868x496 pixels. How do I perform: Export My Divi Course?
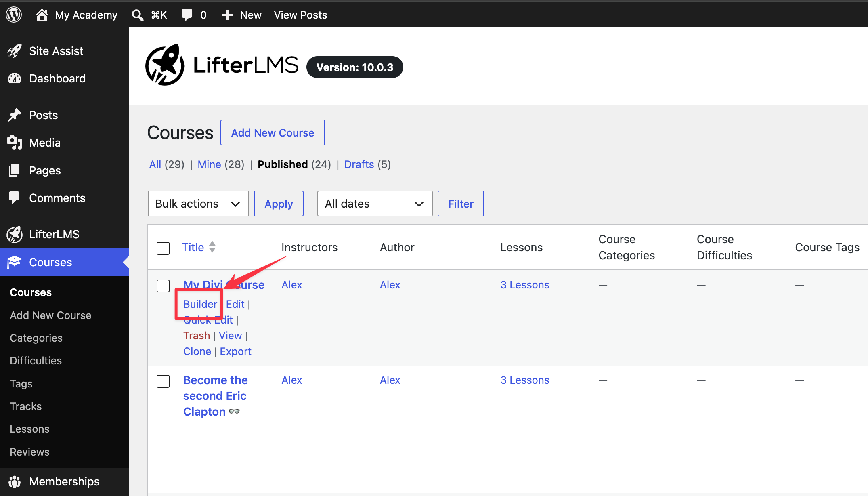pyautogui.click(x=235, y=351)
